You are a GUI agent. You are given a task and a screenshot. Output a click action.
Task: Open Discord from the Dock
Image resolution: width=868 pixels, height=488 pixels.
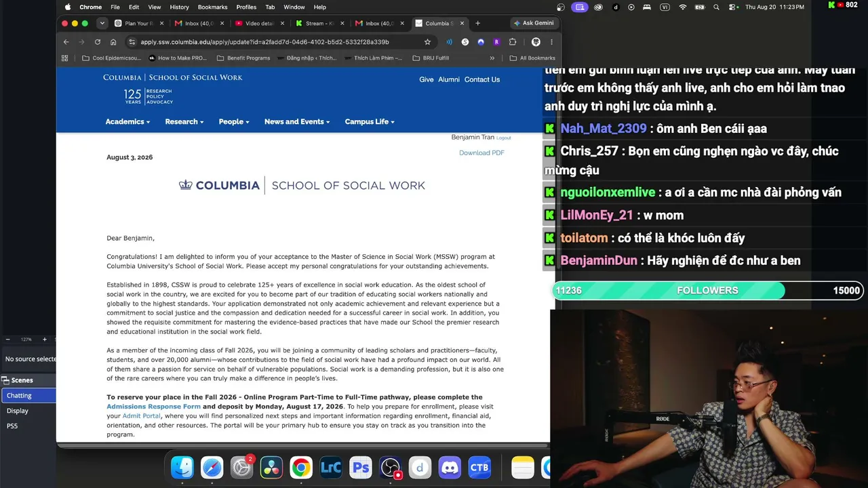tap(450, 467)
